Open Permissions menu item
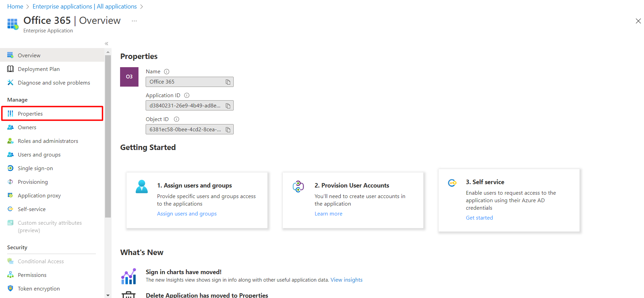The width and height of the screenshot is (644, 298). (52, 275)
